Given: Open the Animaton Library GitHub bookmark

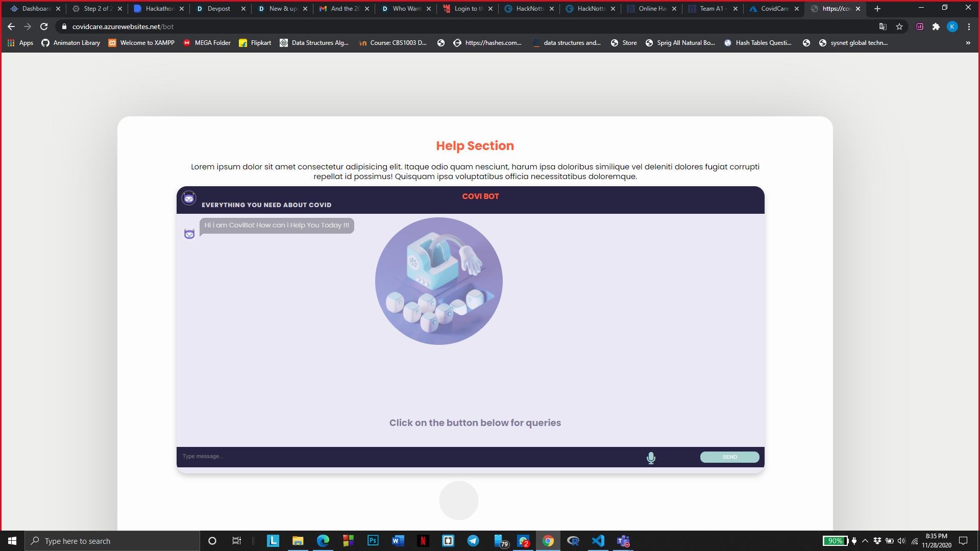Looking at the screenshot, I should pos(70,43).
